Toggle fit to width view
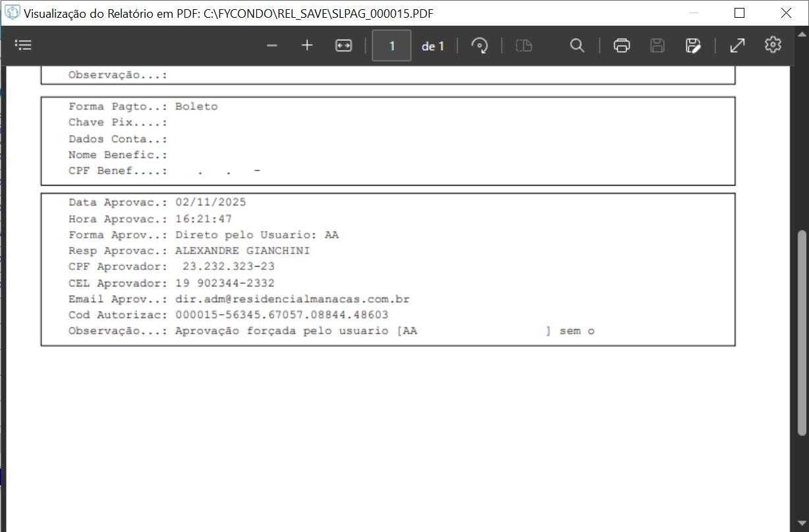This screenshot has height=532, width=809. tap(343, 45)
